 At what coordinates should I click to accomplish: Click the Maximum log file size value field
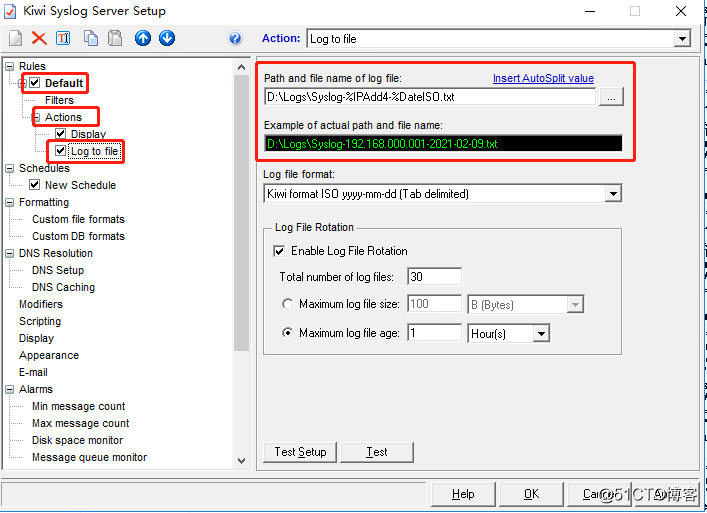click(434, 304)
